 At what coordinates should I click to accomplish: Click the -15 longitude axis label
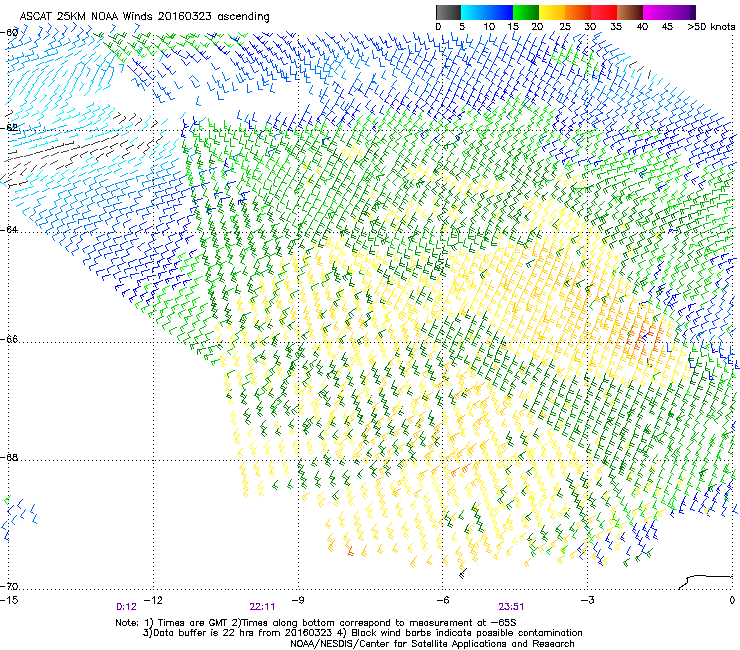pyautogui.click(x=9, y=600)
